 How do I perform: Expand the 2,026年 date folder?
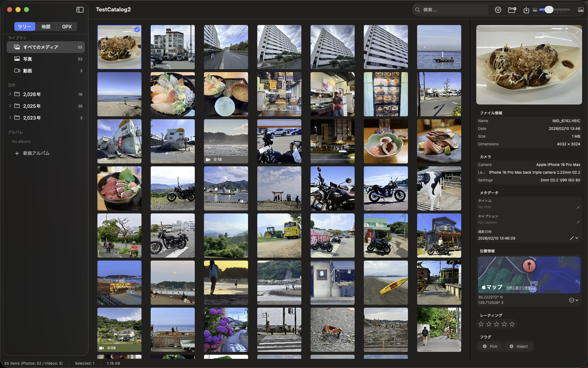click(10, 94)
